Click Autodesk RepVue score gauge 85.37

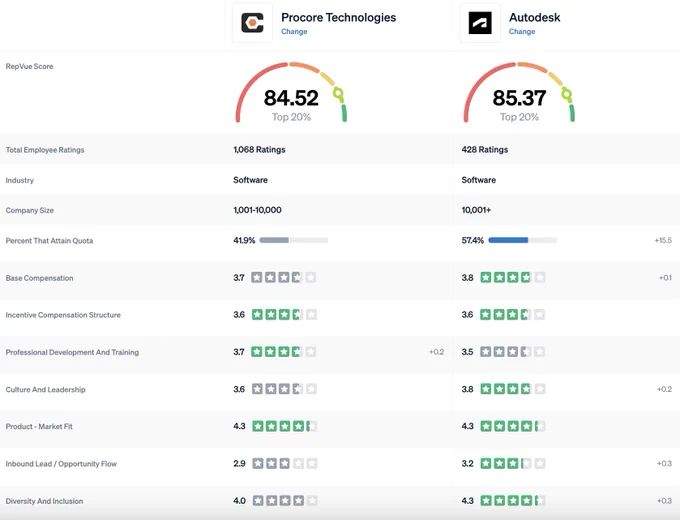tap(519, 92)
